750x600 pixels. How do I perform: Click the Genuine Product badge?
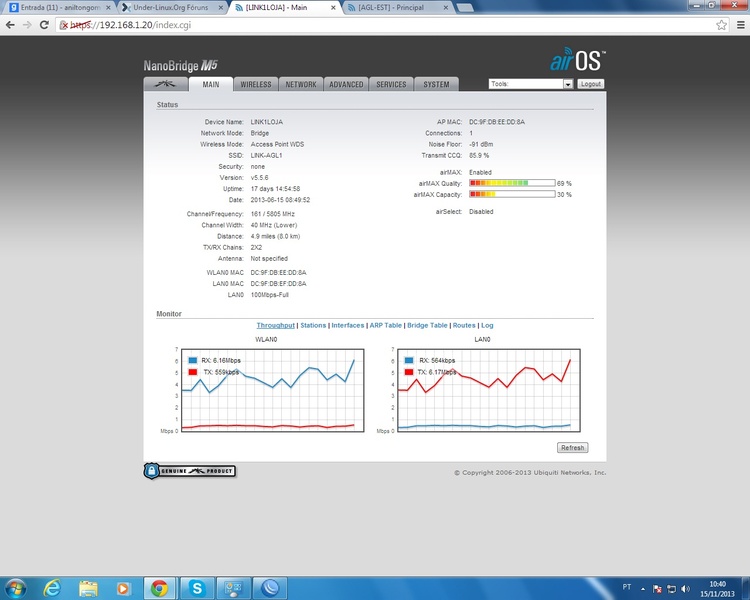pos(190,471)
